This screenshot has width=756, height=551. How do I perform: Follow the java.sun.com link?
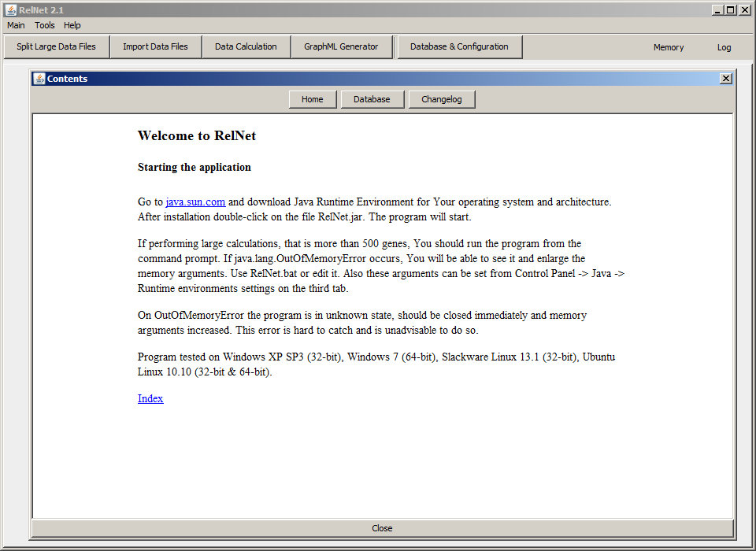click(196, 202)
